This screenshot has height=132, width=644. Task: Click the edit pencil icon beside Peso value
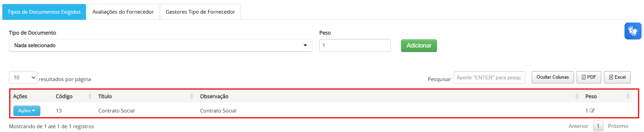pyautogui.click(x=592, y=110)
